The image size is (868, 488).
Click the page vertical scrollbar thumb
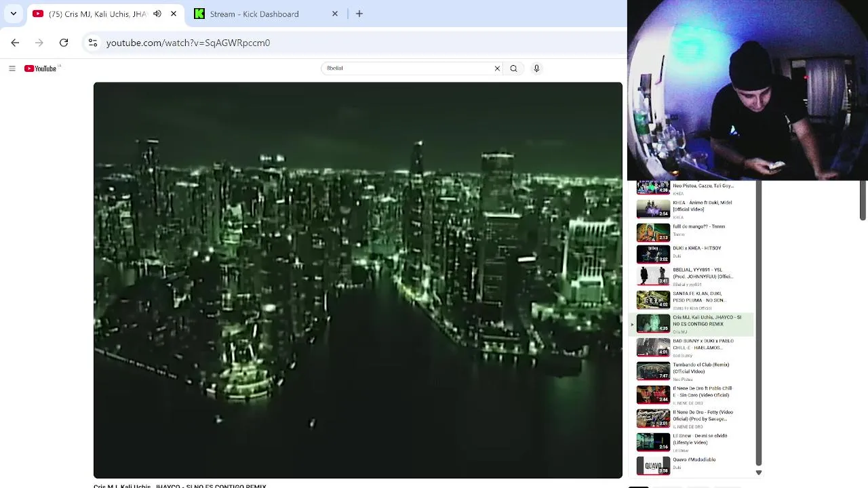click(863, 200)
